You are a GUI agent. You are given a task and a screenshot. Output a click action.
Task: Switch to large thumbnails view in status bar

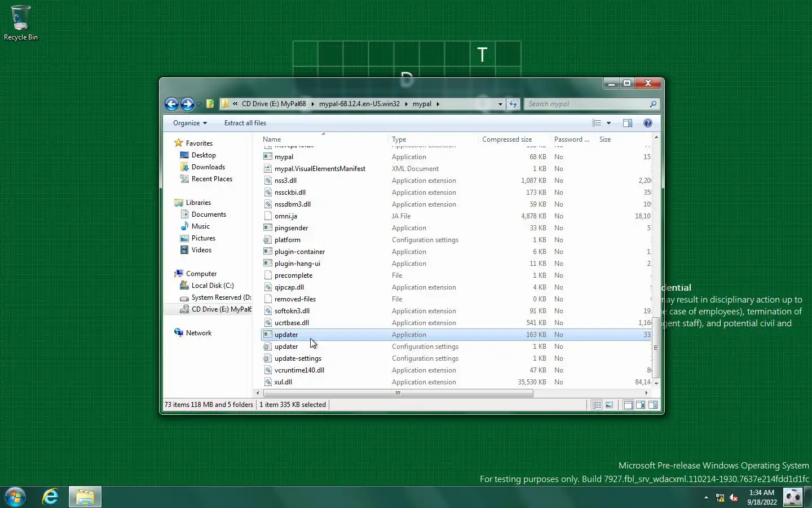(x=609, y=405)
